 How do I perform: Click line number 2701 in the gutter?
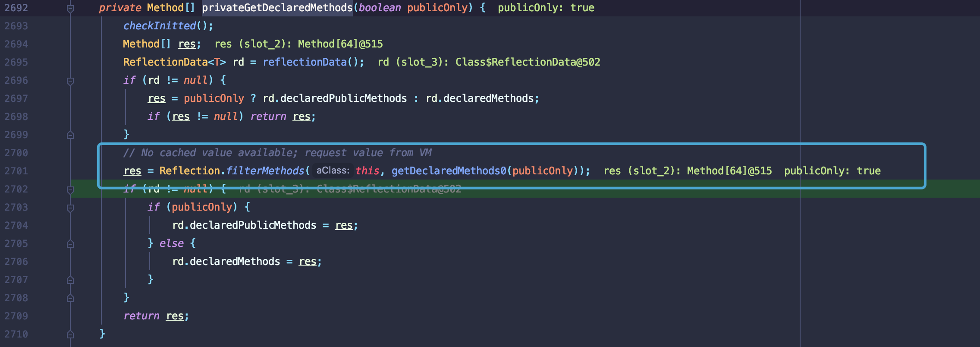(16, 171)
